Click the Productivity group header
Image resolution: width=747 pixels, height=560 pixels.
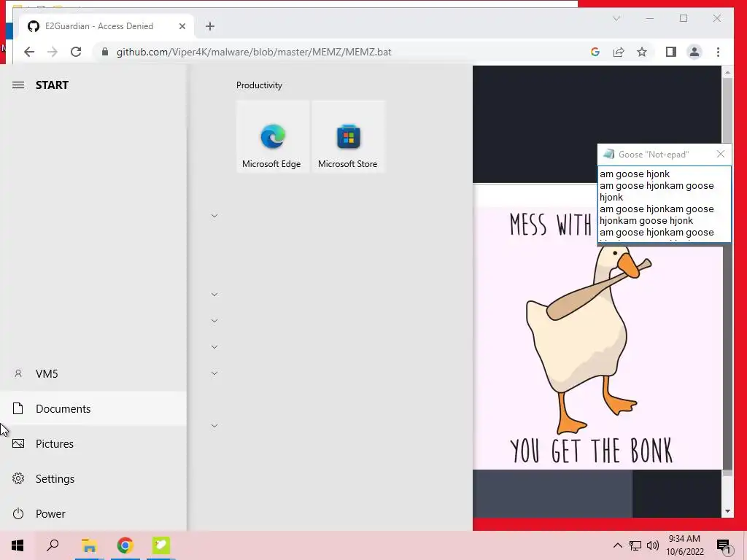click(x=259, y=85)
